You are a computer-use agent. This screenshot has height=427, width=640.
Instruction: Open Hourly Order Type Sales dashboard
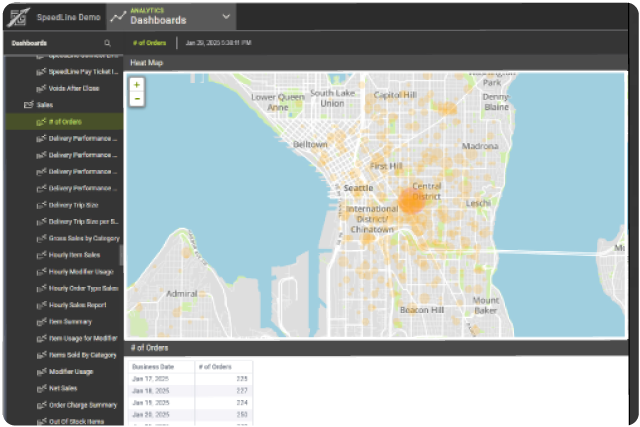pos(84,288)
